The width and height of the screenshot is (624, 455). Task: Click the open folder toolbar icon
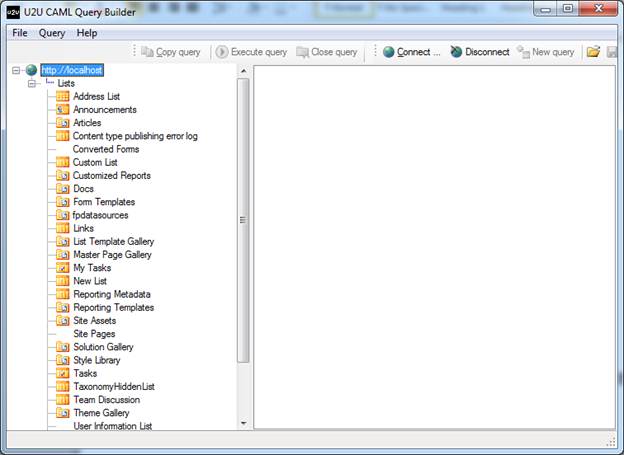tap(593, 52)
